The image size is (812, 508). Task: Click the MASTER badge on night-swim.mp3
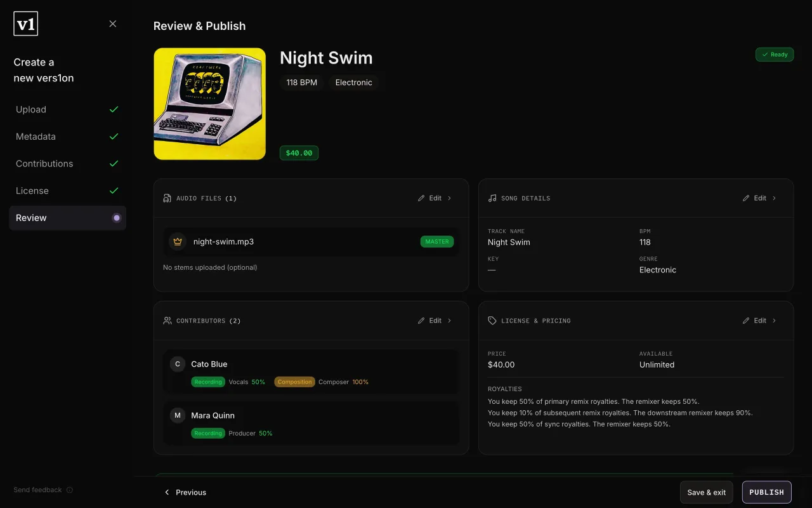click(437, 242)
